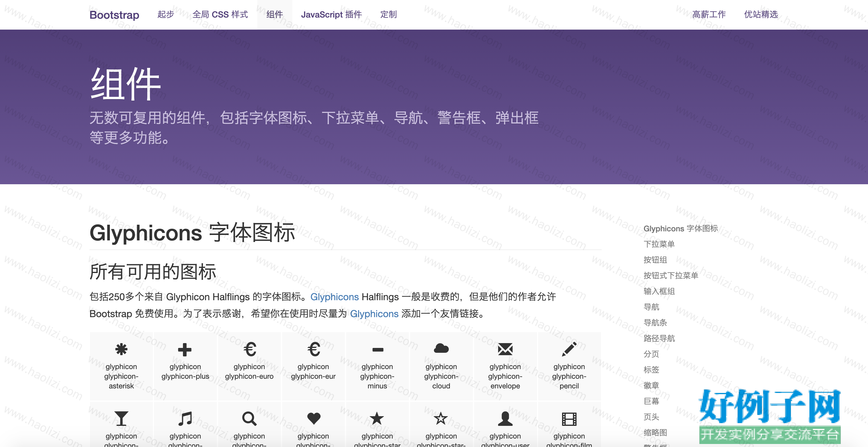Image resolution: width=868 pixels, height=447 pixels.
Task: Click the glyphicon-plus label text
Action: 185,371
